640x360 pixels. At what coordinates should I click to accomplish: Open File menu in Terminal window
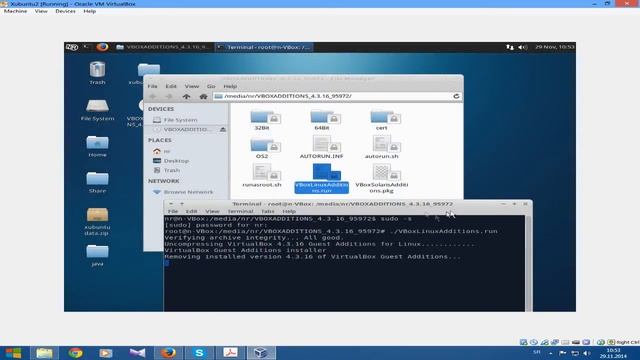(173, 211)
